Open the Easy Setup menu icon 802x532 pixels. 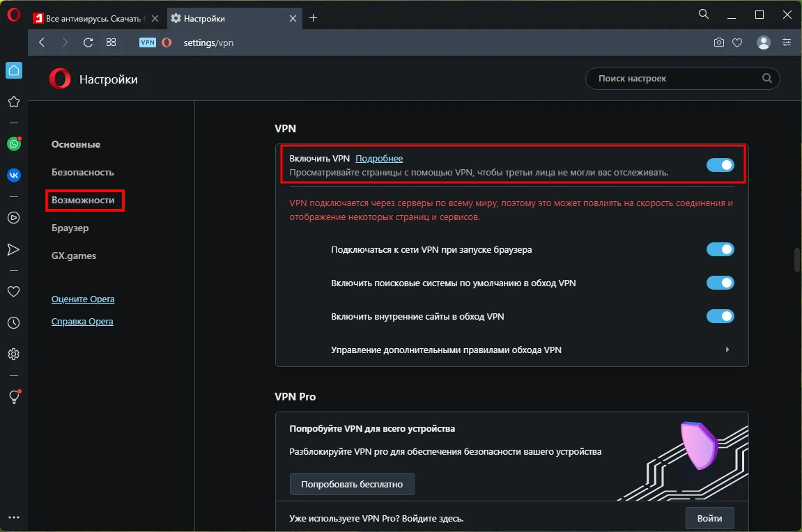[787, 42]
